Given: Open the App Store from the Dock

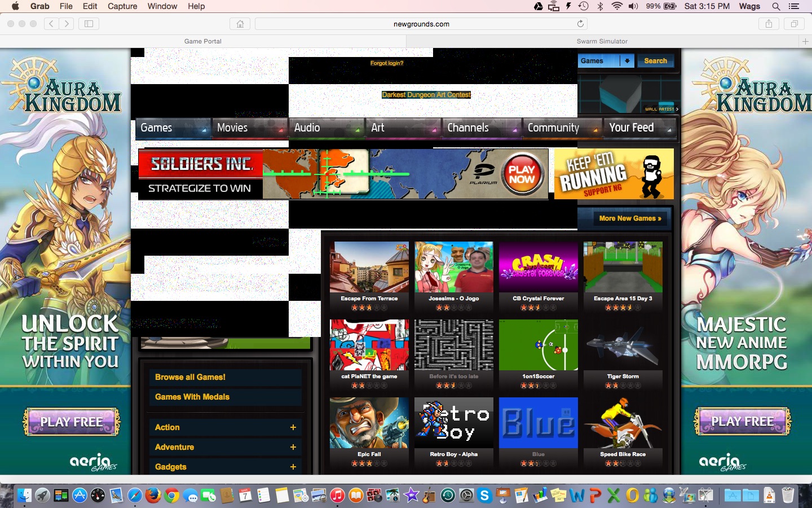Looking at the screenshot, I should (x=80, y=495).
